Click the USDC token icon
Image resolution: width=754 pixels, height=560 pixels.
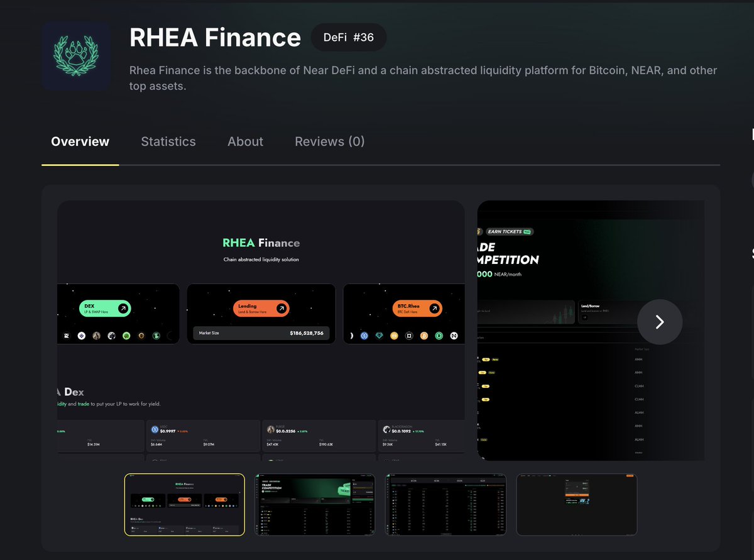(154, 429)
